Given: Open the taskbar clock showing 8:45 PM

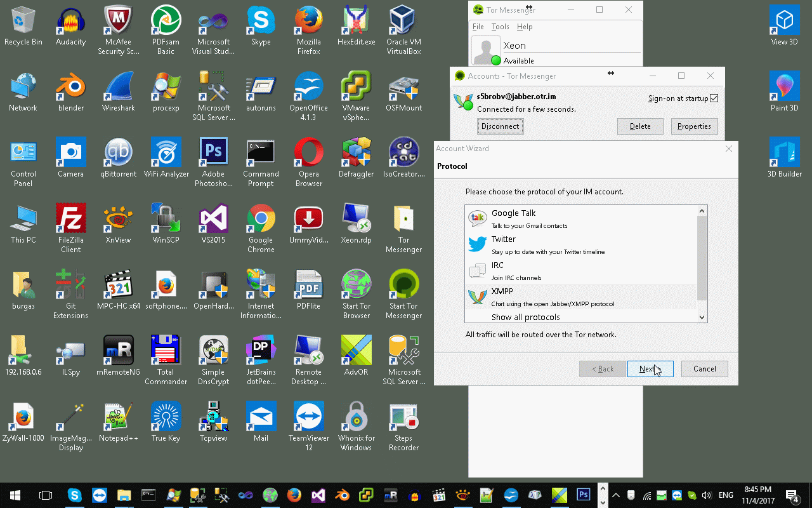Looking at the screenshot, I should coord(757,495).
